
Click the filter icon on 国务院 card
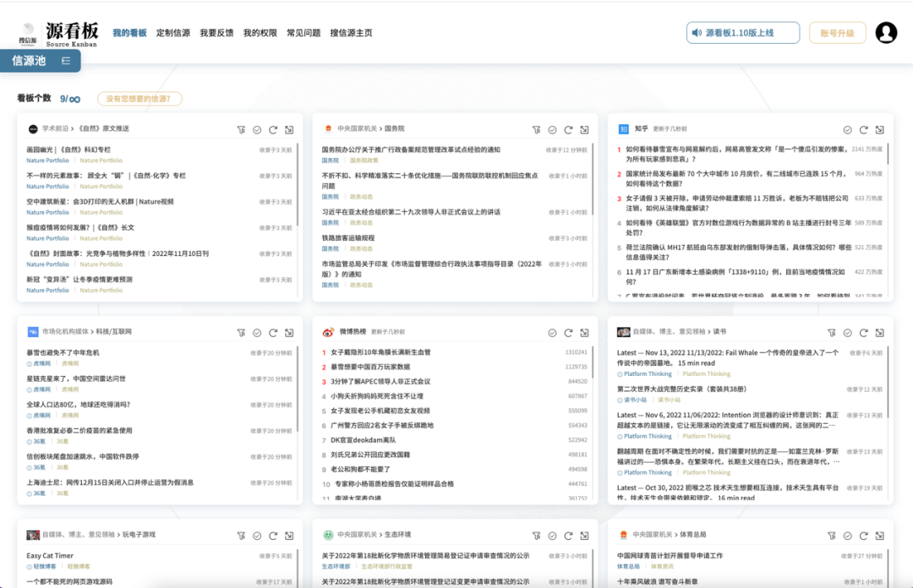click(x=536, y=129)
